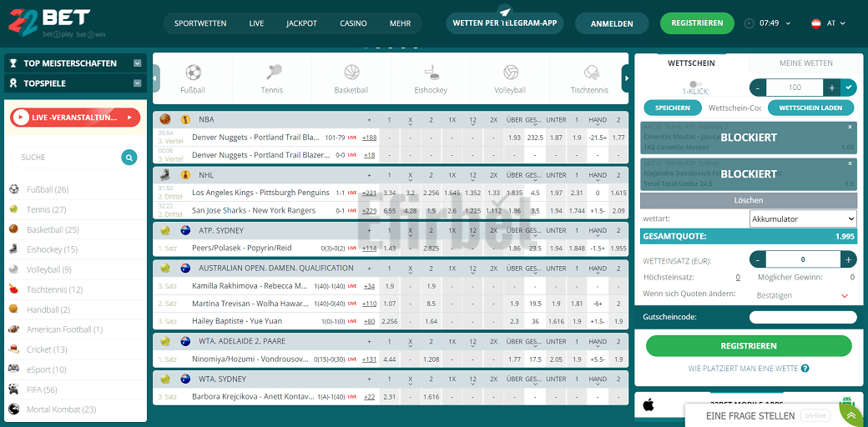
Task: Select the Volleyball icon in carousel
Action: tap(511, 72)
